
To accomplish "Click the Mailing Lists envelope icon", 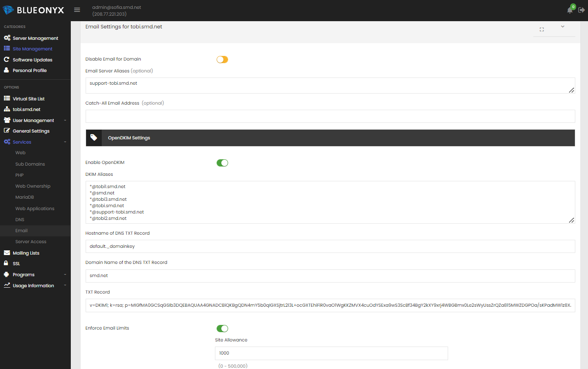I will pos(7,252).
